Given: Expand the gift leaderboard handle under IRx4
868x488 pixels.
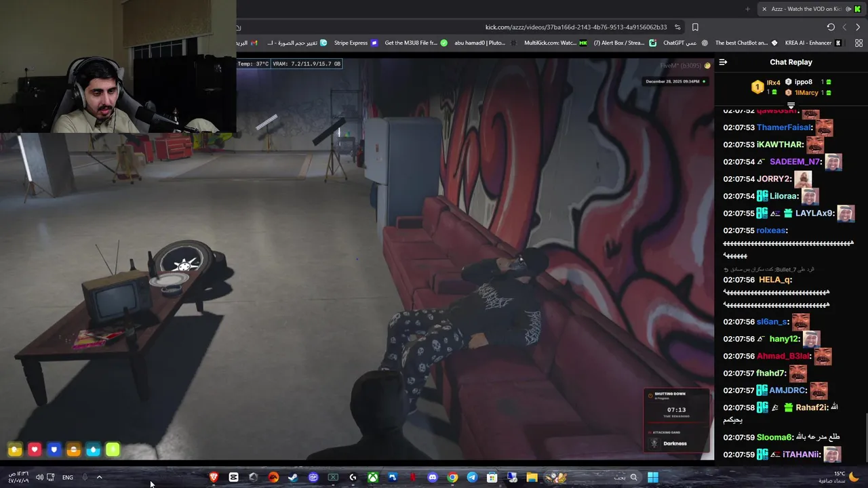Looking at the screenshot, I should [x=791, y=105].
